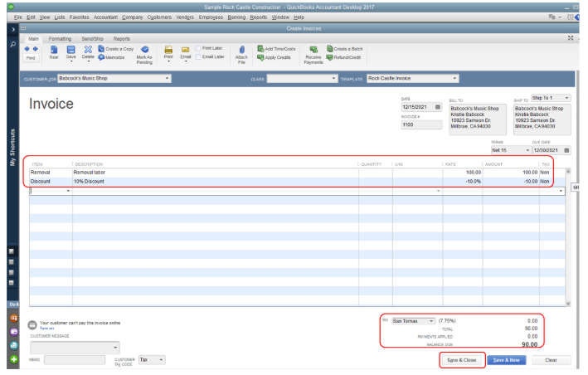This screenshot has height=375, width=588.
Task: Switch to the Formatting tab
Action: [x=60, y=39]
